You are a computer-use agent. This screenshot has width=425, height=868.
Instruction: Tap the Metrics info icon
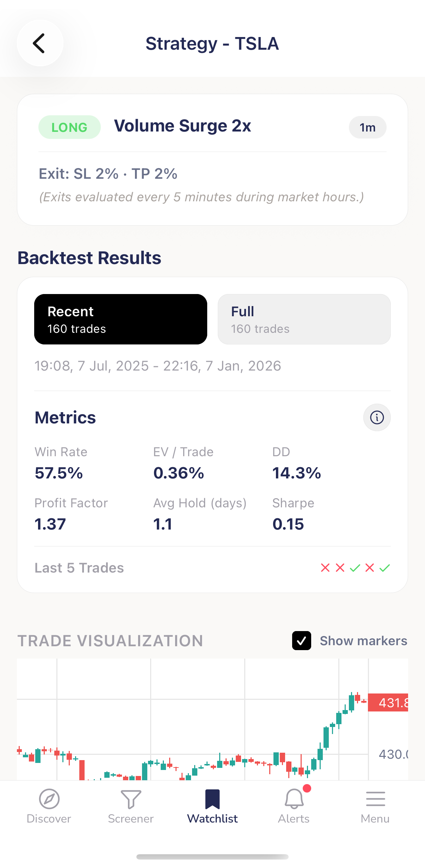click(377, 417)
